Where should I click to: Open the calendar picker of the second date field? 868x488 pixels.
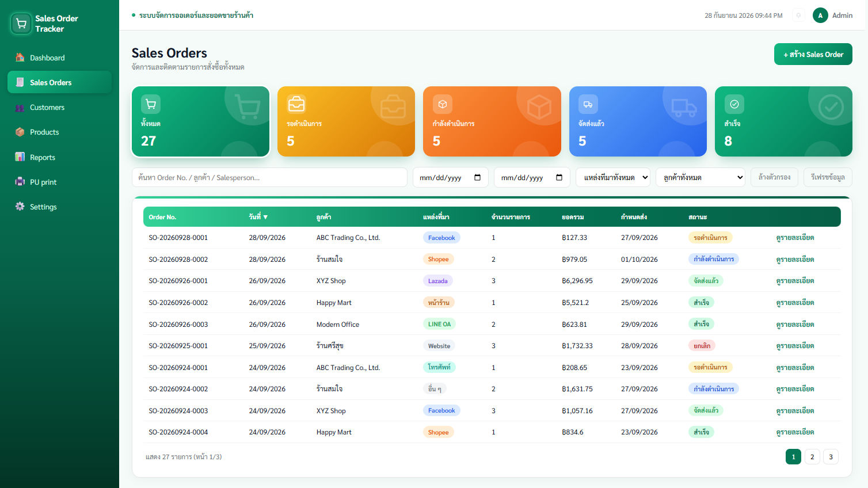click(559, 177)
